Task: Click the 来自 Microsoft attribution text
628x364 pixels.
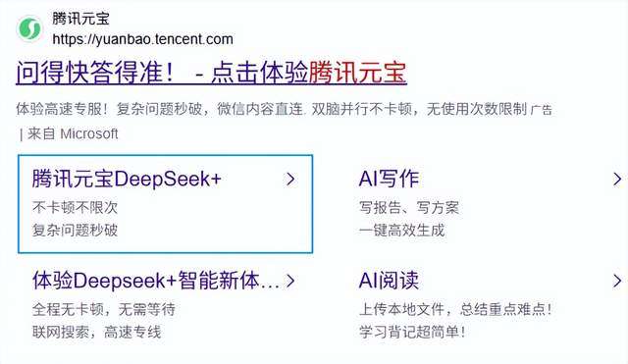Action: 73,133
